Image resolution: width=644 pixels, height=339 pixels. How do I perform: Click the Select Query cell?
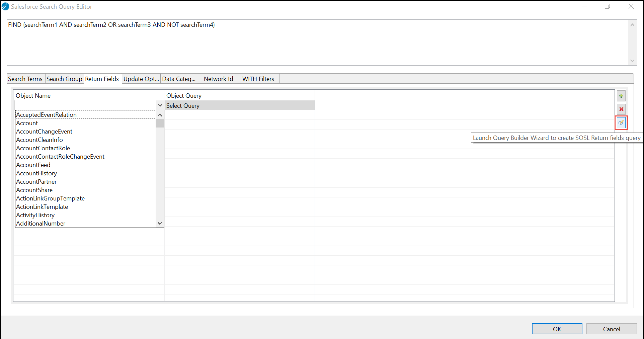pyautogui.click(x=240, y=105)
